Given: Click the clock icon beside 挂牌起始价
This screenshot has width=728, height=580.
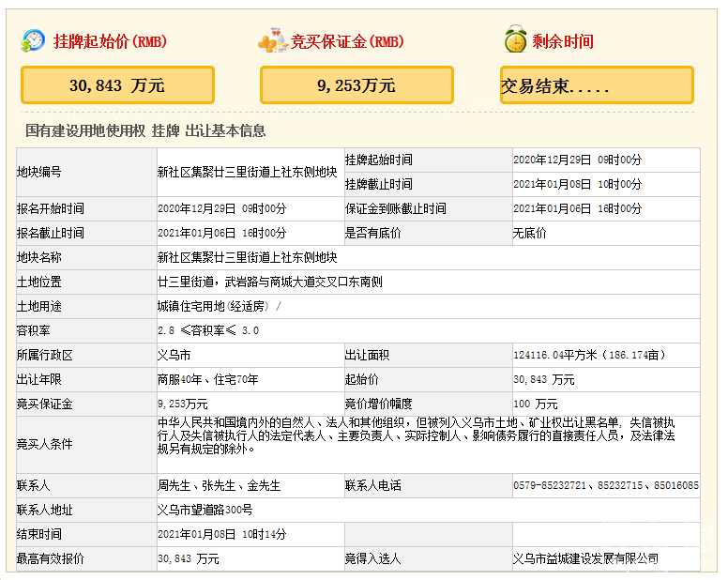Looking at the screenshot, I should pos(33,40).
